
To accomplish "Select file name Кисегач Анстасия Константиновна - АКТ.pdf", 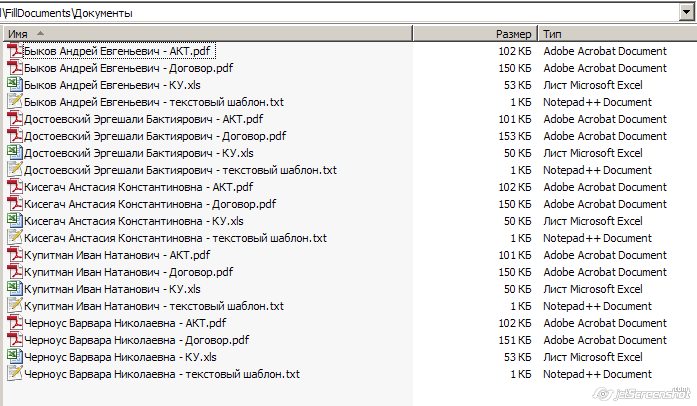I will click(x=139, y=187).
